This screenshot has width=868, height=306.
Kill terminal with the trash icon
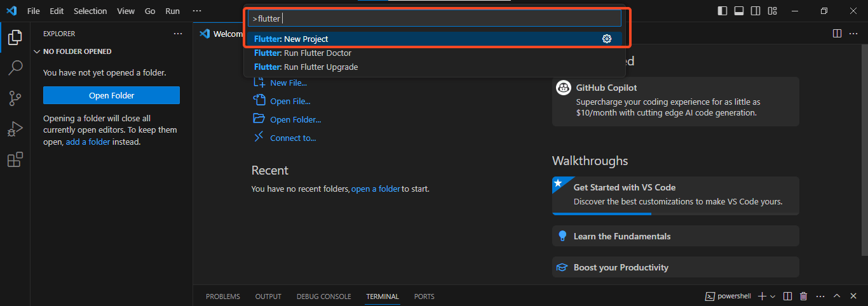point(803,296)
